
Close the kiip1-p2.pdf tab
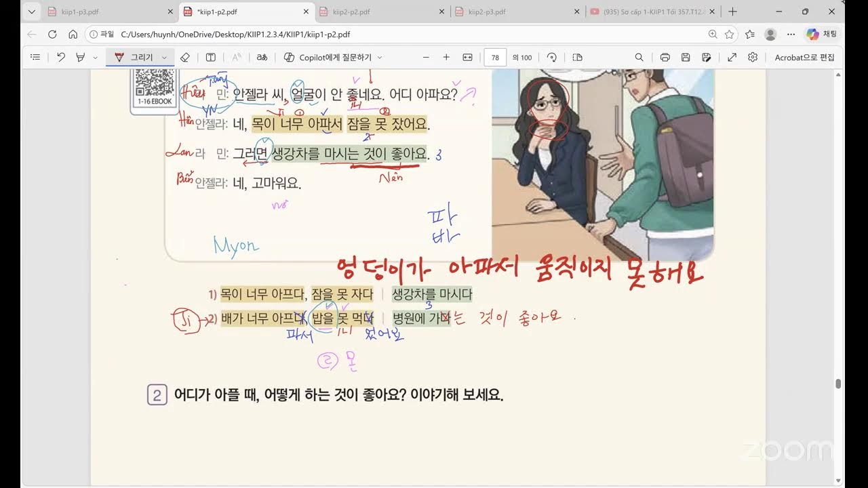pos(306,12)
